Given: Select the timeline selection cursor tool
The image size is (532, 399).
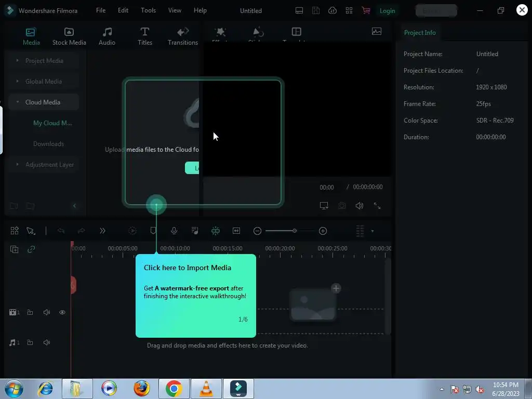Looking at the screenshot, I should coord(31,231).
